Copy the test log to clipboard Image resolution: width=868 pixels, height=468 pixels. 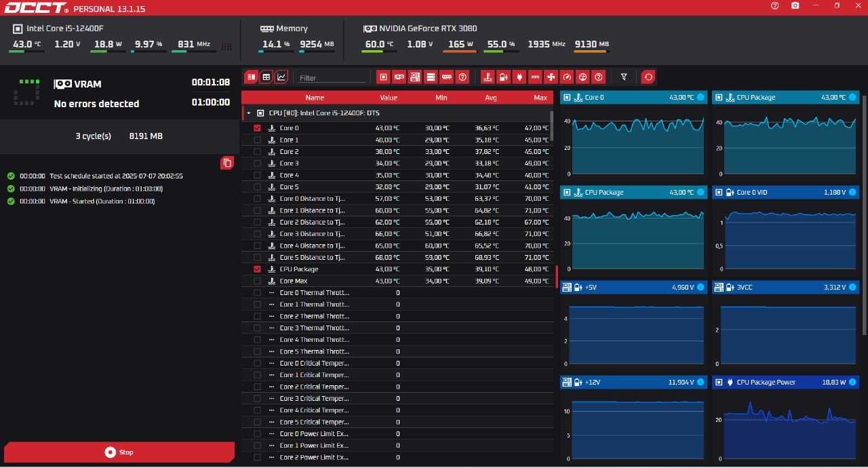(x=227, y=163)
